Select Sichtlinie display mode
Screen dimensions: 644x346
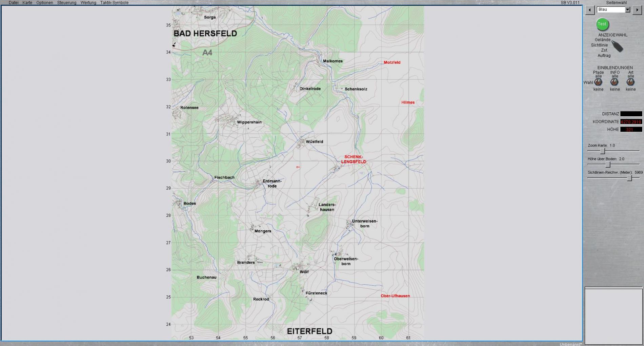coord(599,45)
